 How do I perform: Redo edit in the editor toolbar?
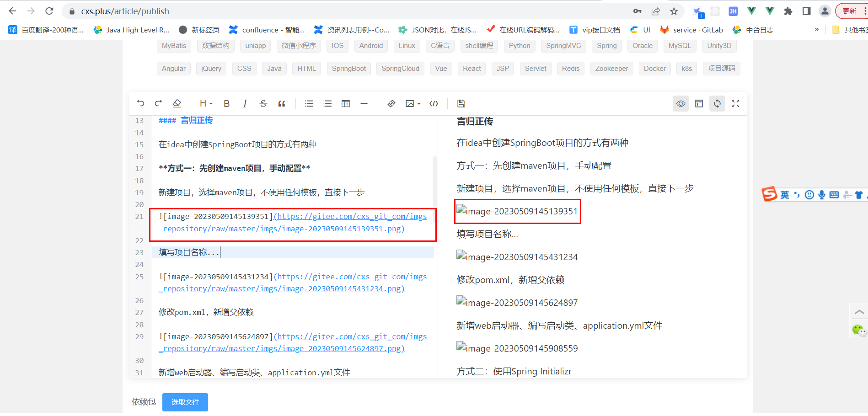[158, 104]
